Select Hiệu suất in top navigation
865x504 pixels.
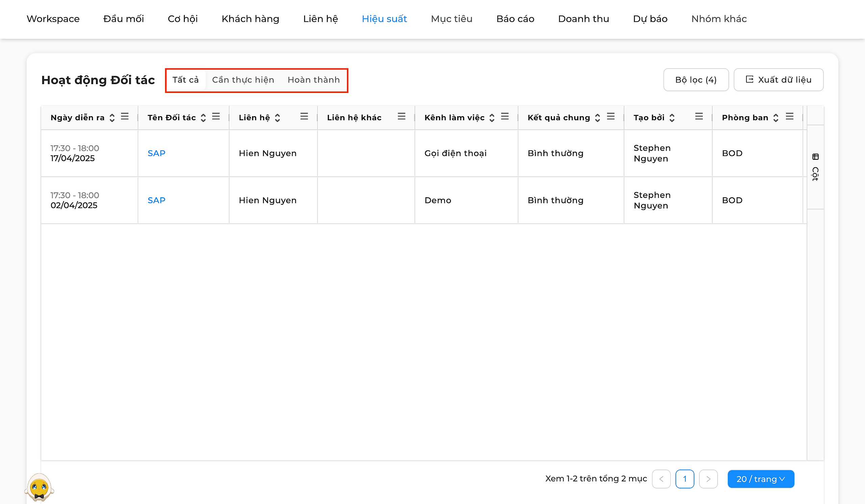pyautogui.click(x=385, y=19)
